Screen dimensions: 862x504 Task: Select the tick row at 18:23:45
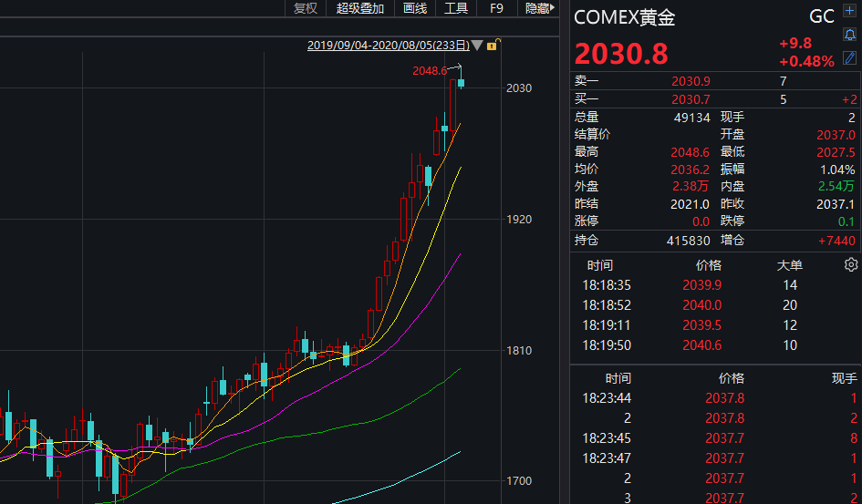pos(714,438)
